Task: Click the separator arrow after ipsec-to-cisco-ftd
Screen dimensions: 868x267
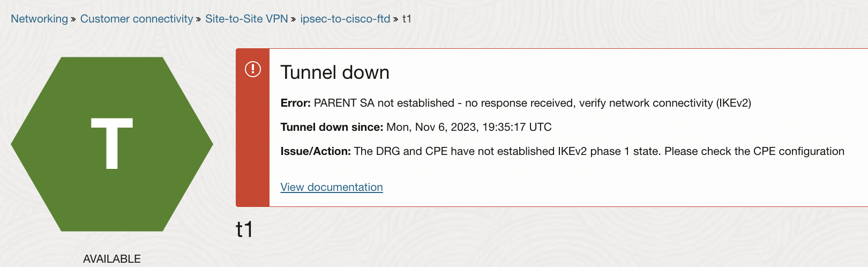Action: click(x=395, y=19)
